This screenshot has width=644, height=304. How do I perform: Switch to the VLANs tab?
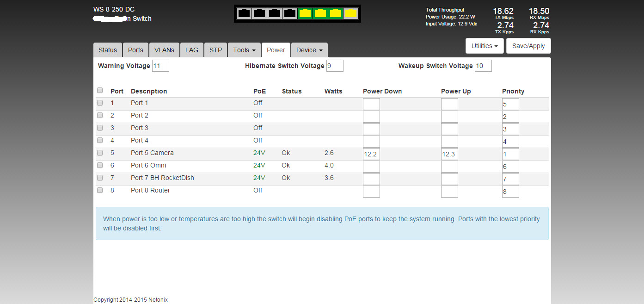click(164, 50)
